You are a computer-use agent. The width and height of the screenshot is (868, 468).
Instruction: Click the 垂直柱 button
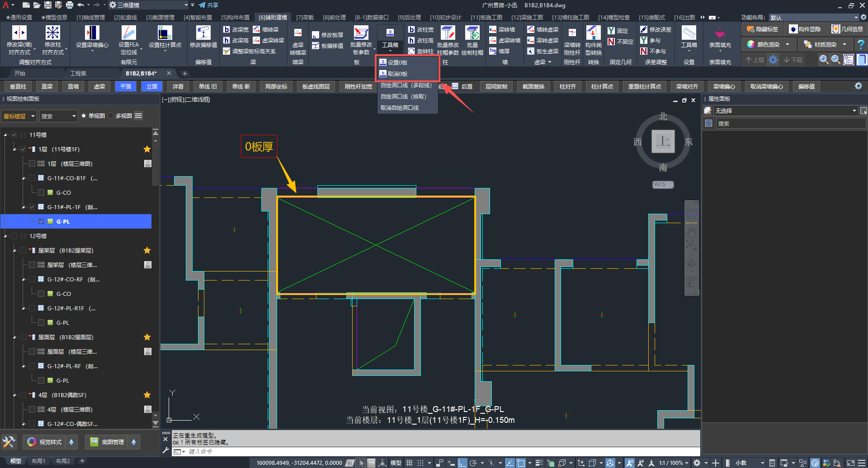(18, 86)
